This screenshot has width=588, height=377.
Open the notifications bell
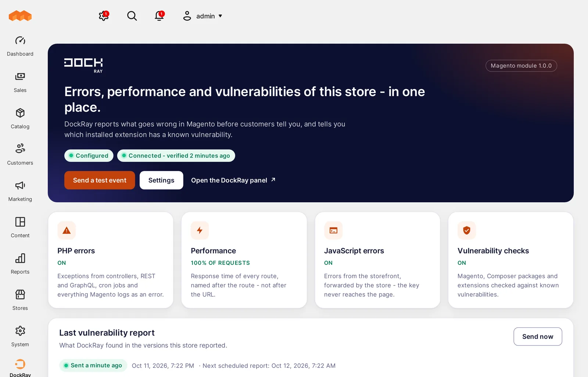pos(159,16)
